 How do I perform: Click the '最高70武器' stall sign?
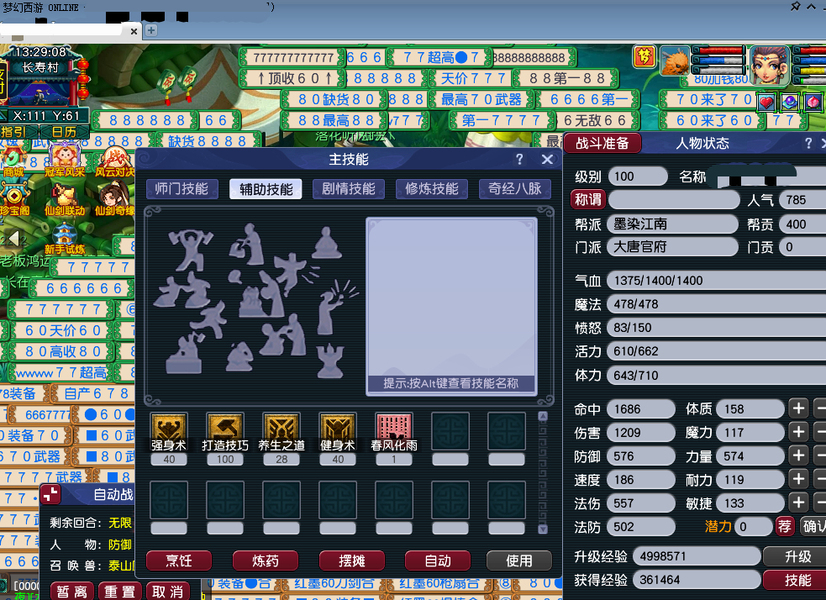pos(481,99)
